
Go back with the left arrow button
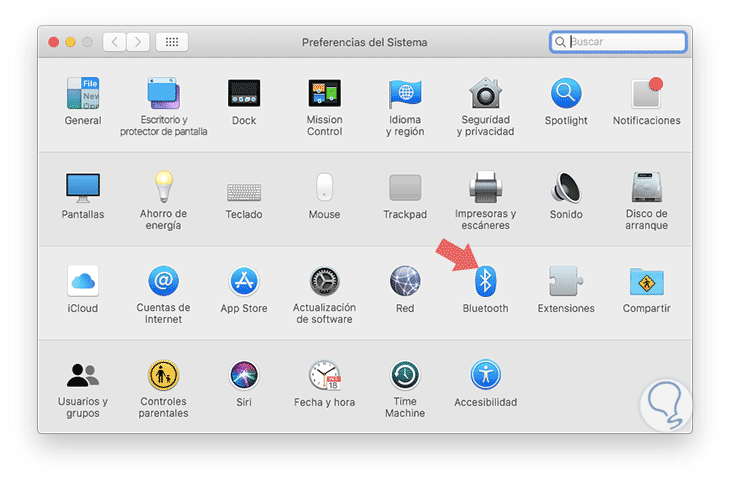coord(115,42)
